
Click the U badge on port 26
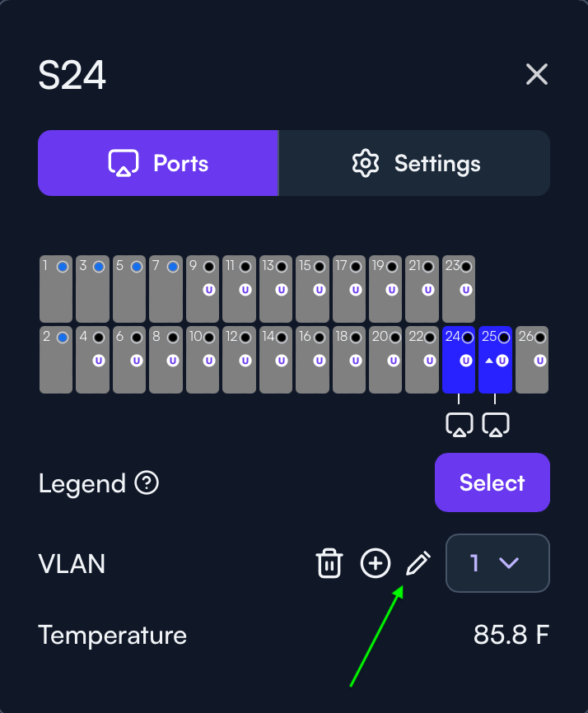[539, 361]
